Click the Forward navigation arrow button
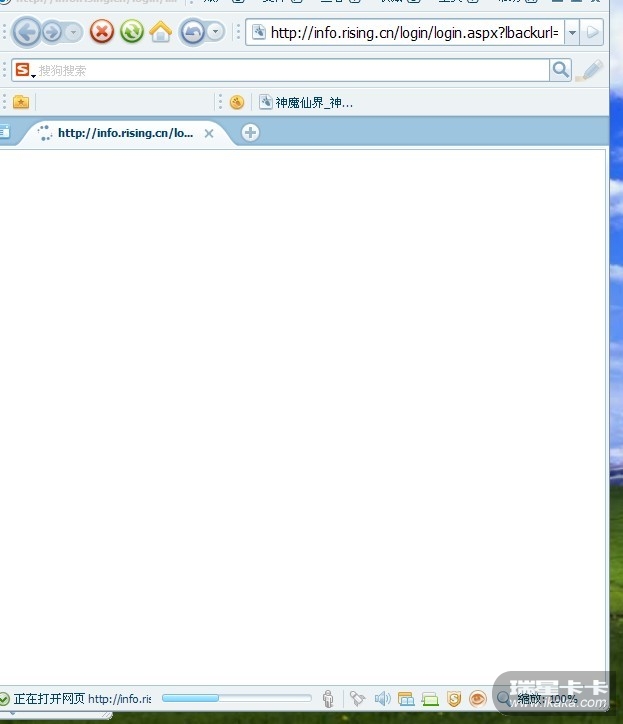Screen dimensions: 623x724 (x=53, y=32)
